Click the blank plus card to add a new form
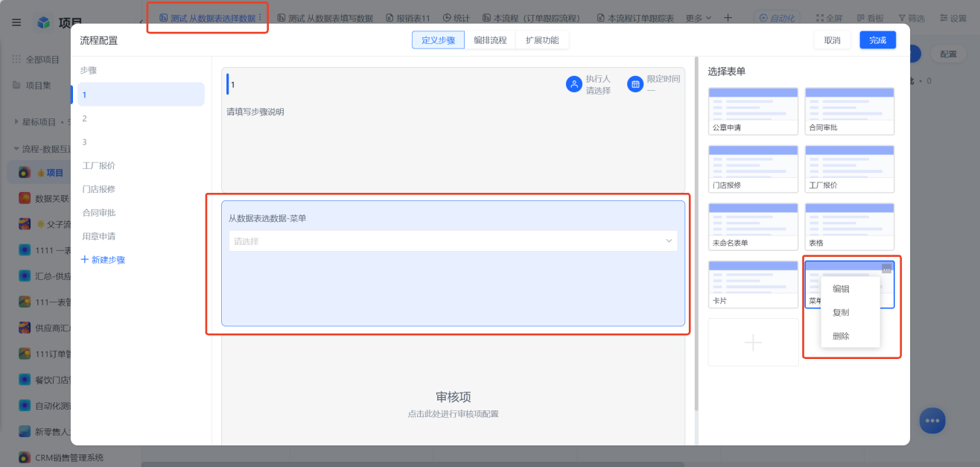Image resolution: width=980 pixels, height=467 pixels. 753,343
